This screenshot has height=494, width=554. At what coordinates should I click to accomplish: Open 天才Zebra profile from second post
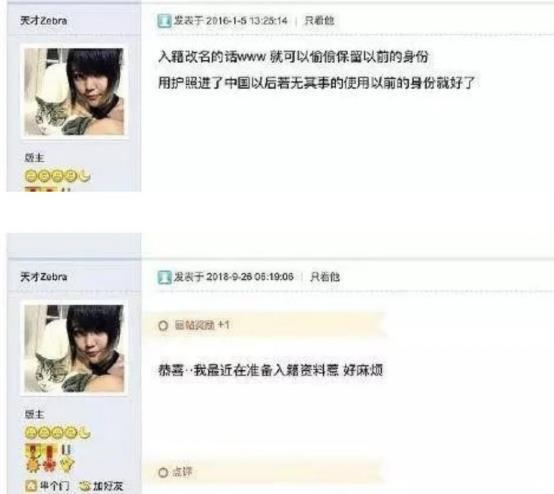pos(43,277)
